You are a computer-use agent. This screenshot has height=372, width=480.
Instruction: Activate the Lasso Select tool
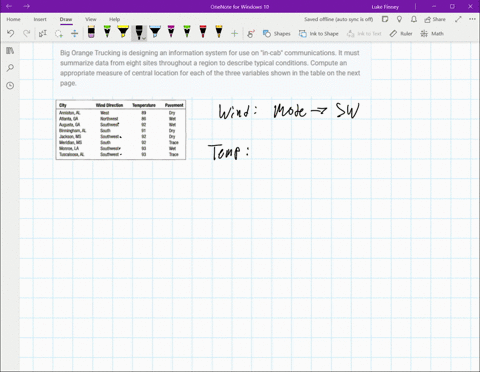pyautogui.click(x=59, y=33)
